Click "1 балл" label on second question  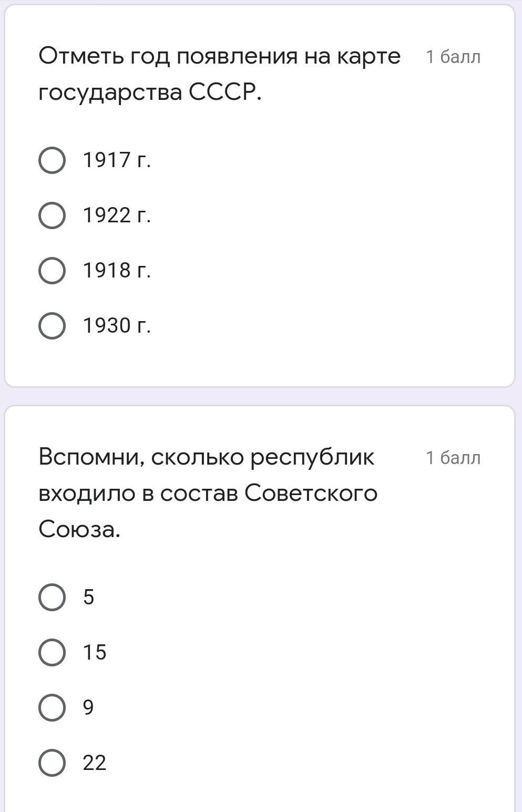tap(453, 458)
